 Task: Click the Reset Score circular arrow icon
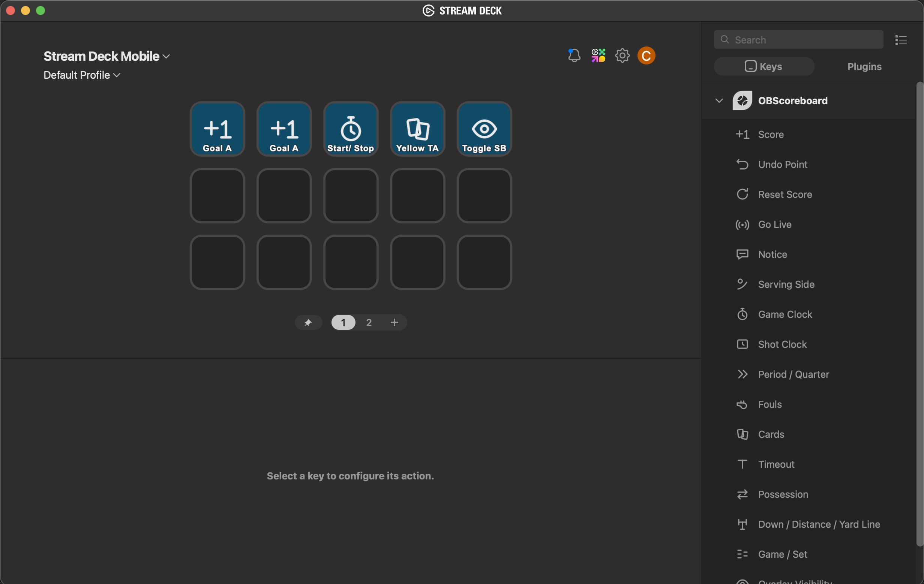coord(742,195)
